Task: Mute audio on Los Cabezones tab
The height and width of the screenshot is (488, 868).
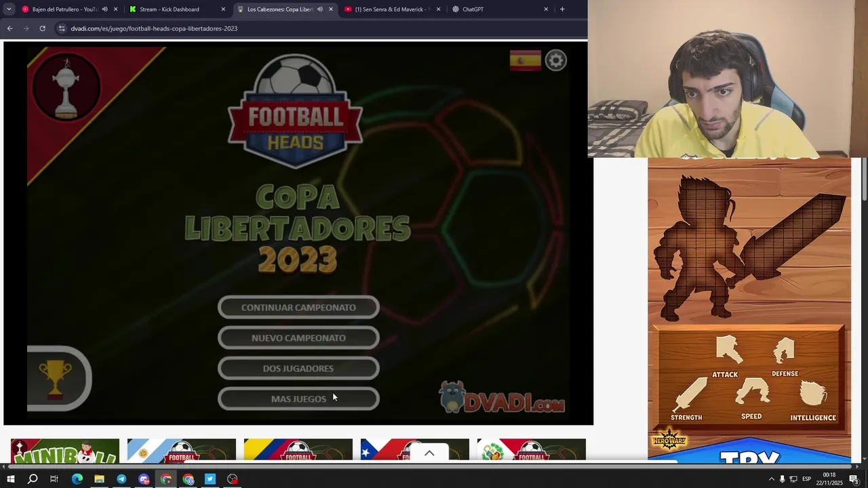Action: click(319, 9)
